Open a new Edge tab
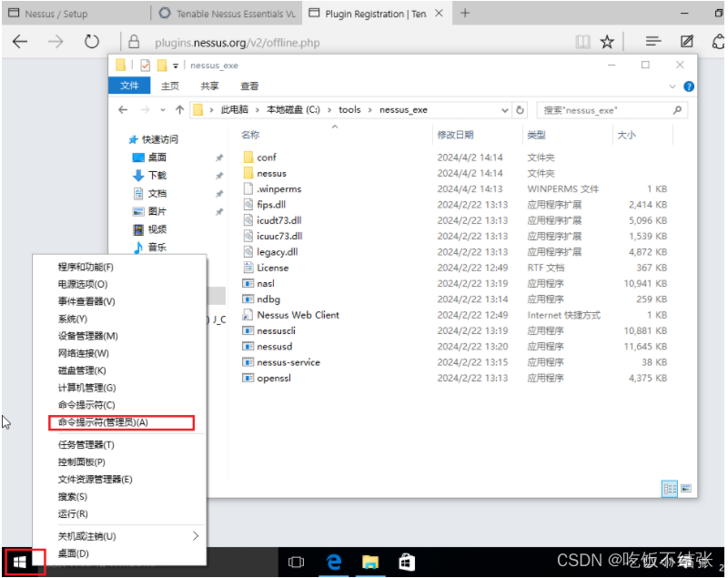 tap(465, 13)
